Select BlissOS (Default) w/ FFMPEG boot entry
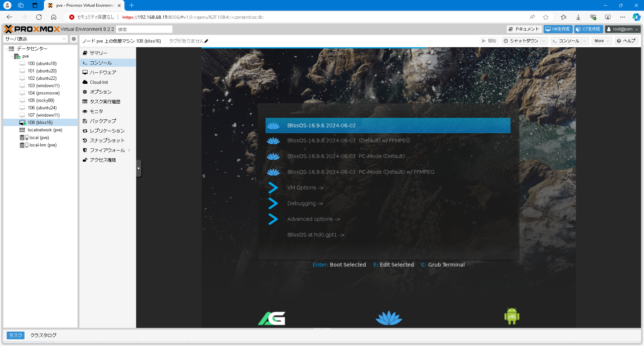 (388, 140)
